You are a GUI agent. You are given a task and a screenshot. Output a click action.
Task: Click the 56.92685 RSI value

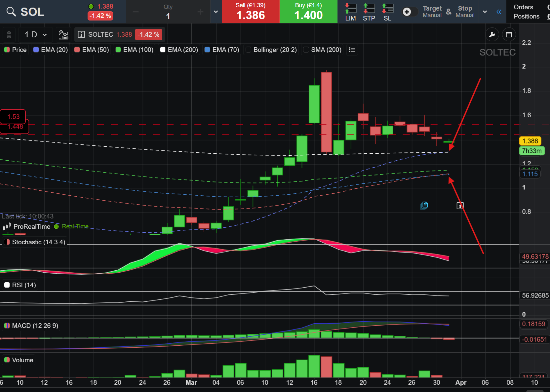pyautogui.click(x=535, y=295)
